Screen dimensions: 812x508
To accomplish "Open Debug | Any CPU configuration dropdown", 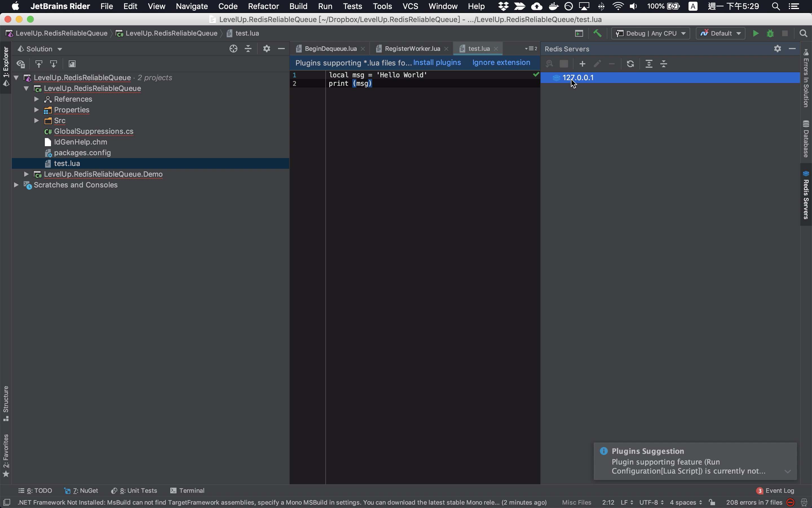I will point(650,33).
